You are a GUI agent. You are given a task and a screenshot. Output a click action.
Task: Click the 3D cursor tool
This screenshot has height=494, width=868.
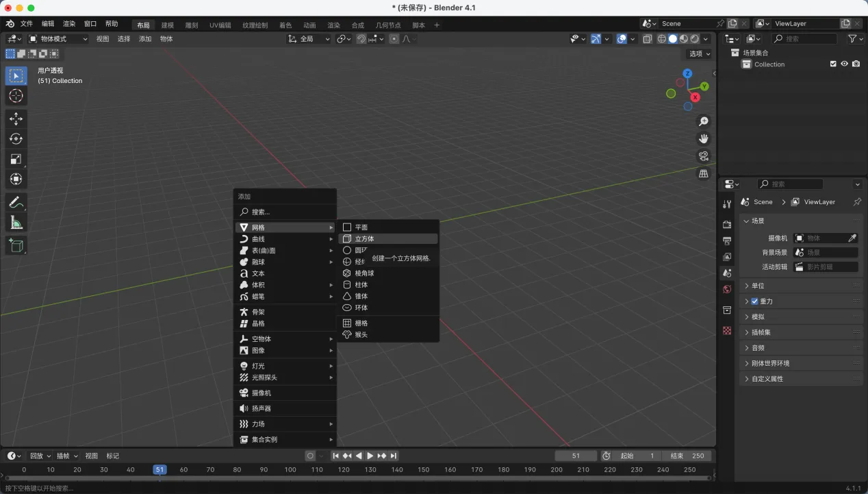16,96
